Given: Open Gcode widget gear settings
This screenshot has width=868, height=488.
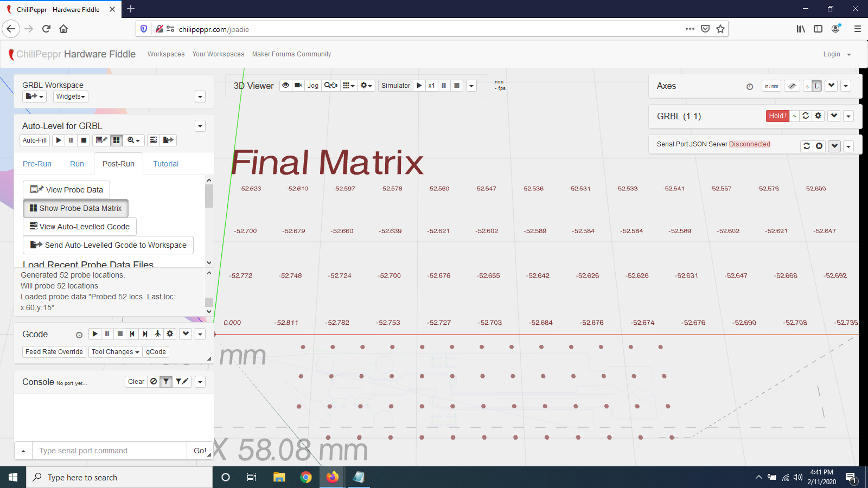Looking at the screenshot, I should [x=170, y=334].
